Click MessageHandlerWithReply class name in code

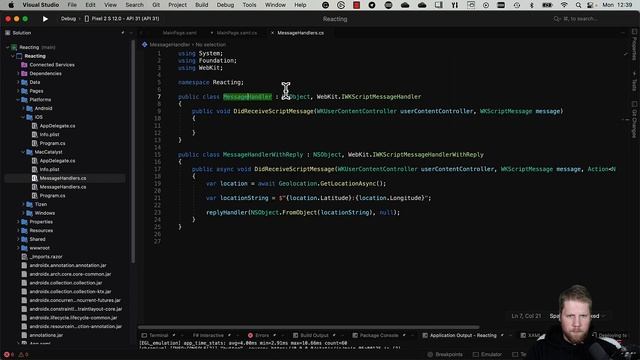[263, 155]
